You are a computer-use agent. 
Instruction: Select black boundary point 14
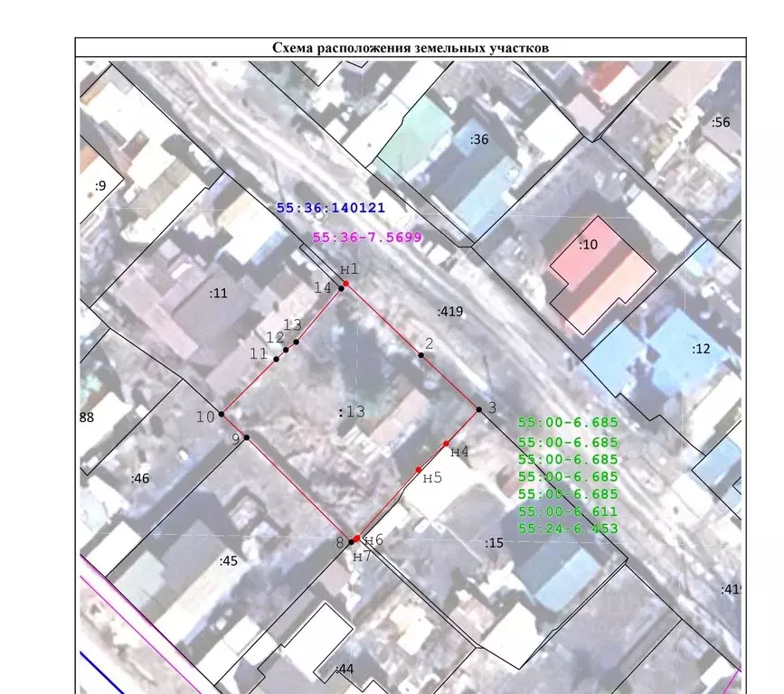point(341,288)
